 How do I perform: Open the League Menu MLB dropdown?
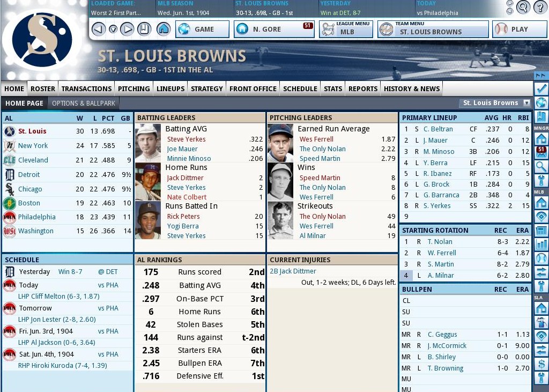(346, 29)
